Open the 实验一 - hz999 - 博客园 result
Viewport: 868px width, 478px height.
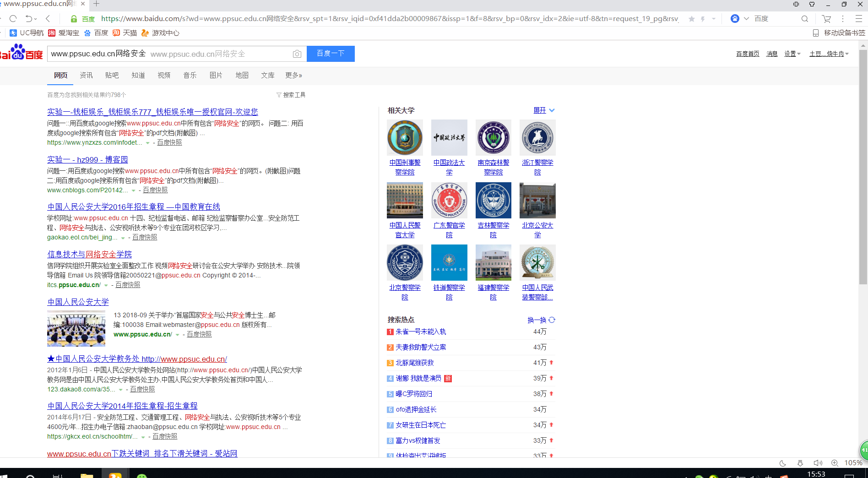tap(87, 159)
